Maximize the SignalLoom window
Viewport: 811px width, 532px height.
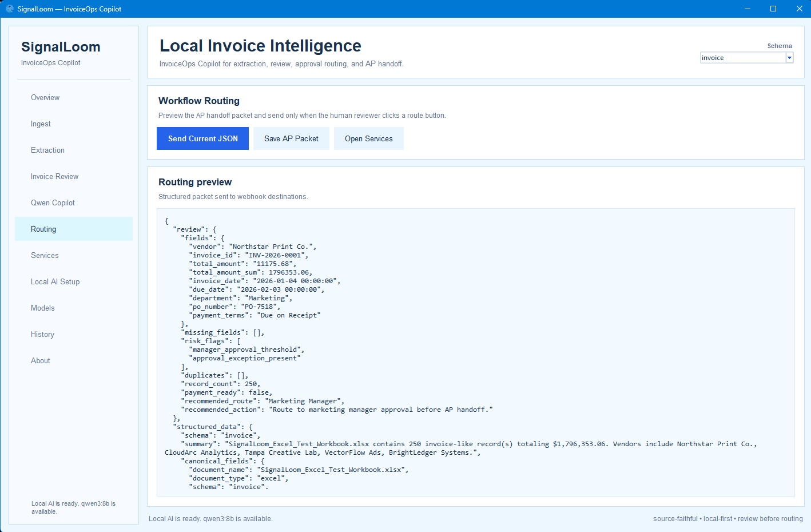773,9
